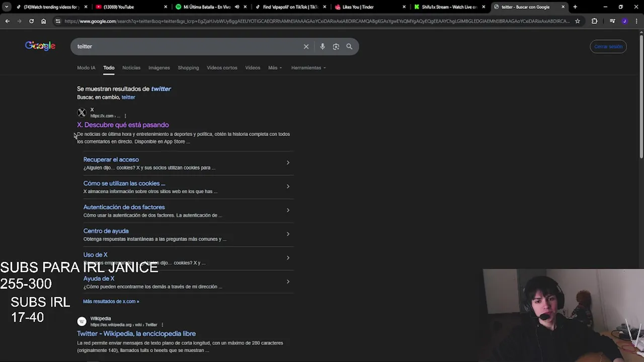
Task: Expand the Más dropdown
Action: (x=275, y=68)
